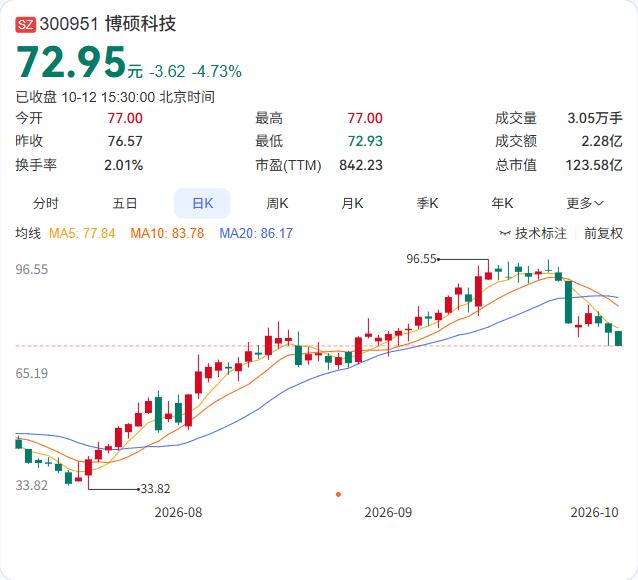Open the 前复权 adjustment selector
Screen dimensions: 638x580
(603, 233)
